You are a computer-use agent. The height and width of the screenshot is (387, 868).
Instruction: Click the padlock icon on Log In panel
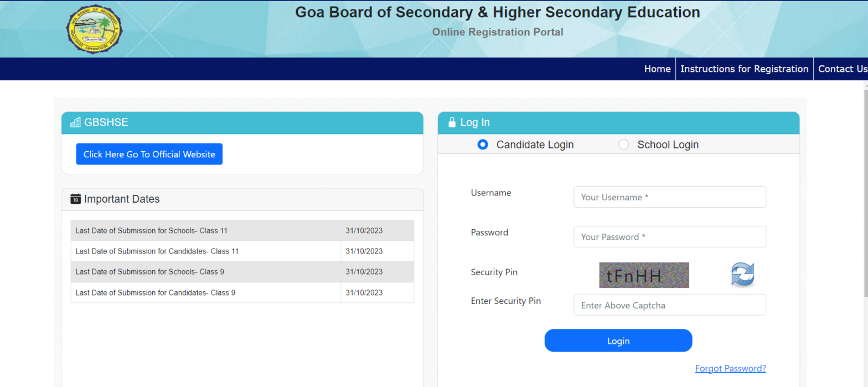(452, 122)
